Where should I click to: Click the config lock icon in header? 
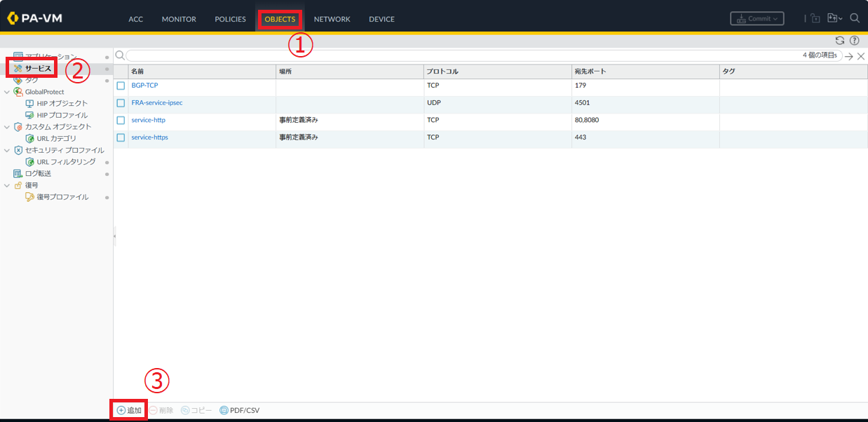(x=815, y=19)
